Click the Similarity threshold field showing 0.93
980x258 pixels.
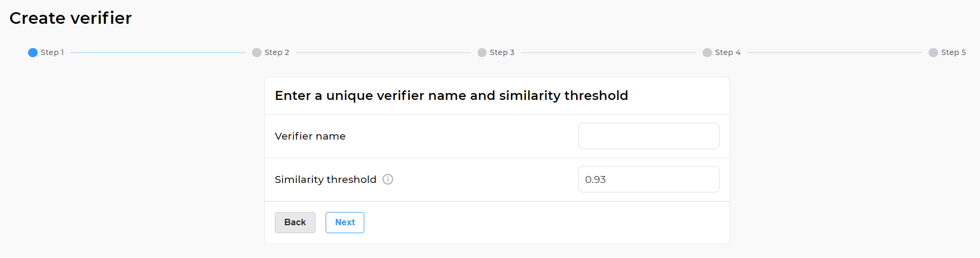(649, 179)
